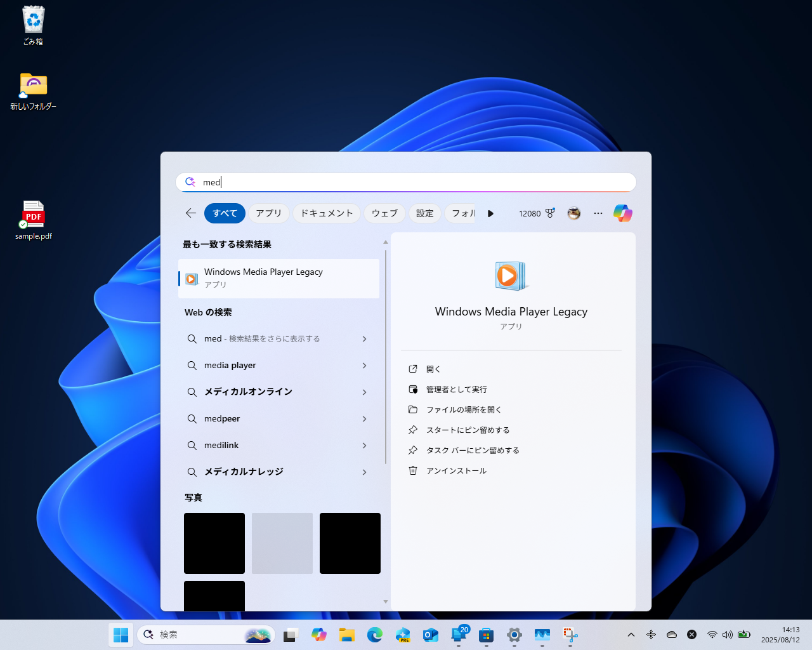Click the search input containing med

point(406,182)
